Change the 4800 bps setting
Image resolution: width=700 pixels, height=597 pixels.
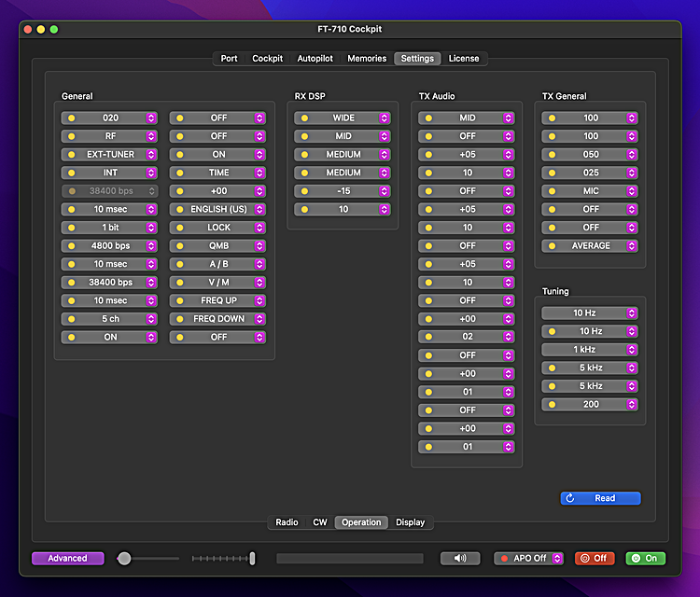pos(109,246)
